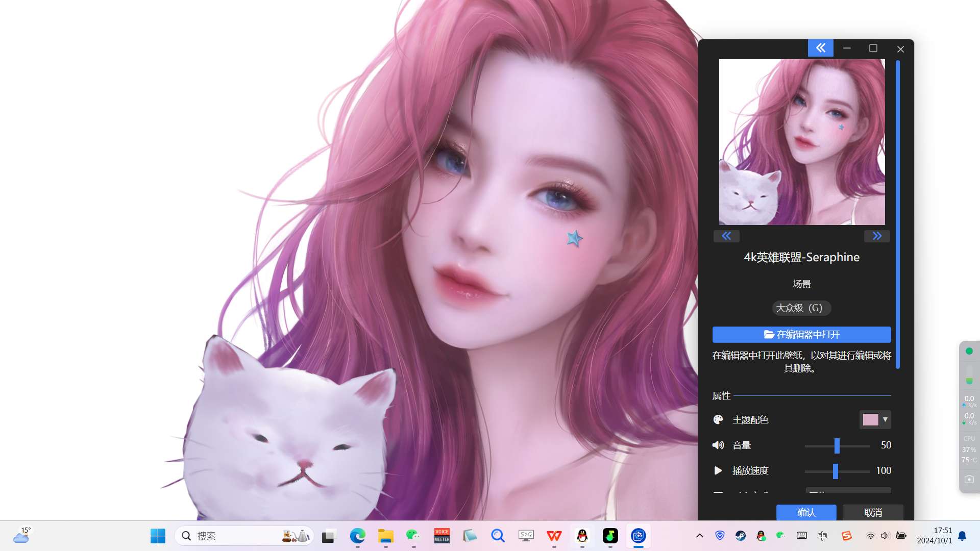Click the volume value 50
The height and width of the screenshot is (551, 980).
[x=886, y=445]
